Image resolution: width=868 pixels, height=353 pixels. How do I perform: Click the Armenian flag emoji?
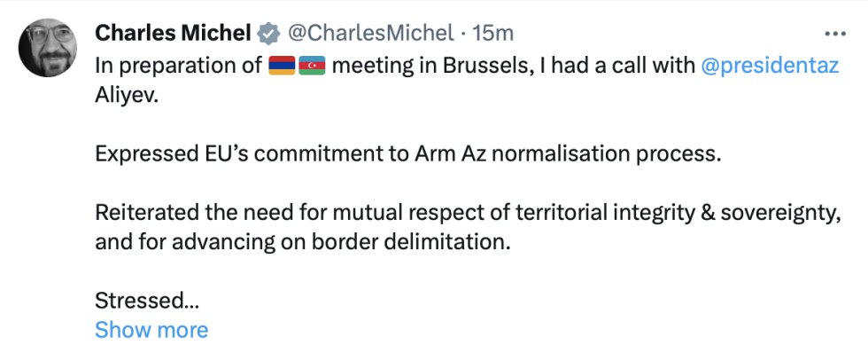[x=282, y=66]
